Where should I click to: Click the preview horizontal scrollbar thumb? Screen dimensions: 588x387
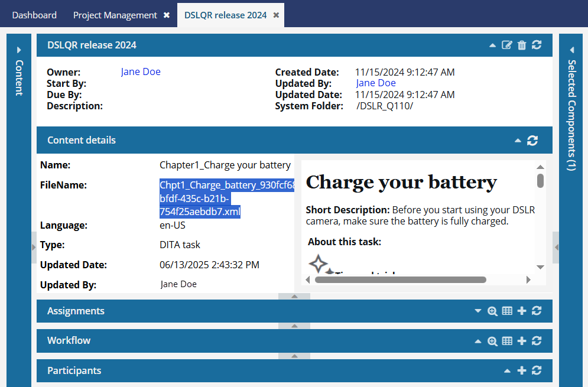(x=401, y=279)
